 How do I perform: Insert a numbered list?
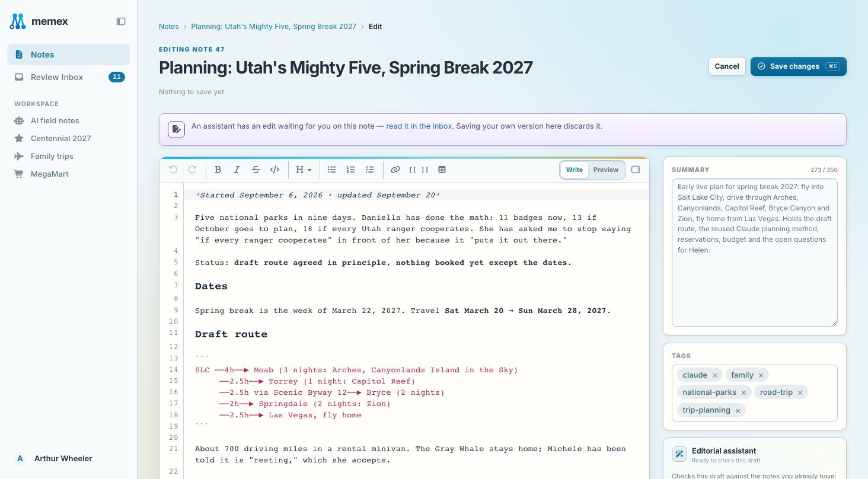350,170
